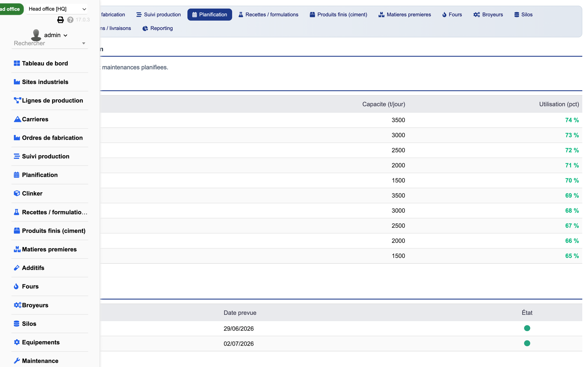588x367 pixels.
Task: Click the Silos icon in top bar
Action: (x=517, y=14)
